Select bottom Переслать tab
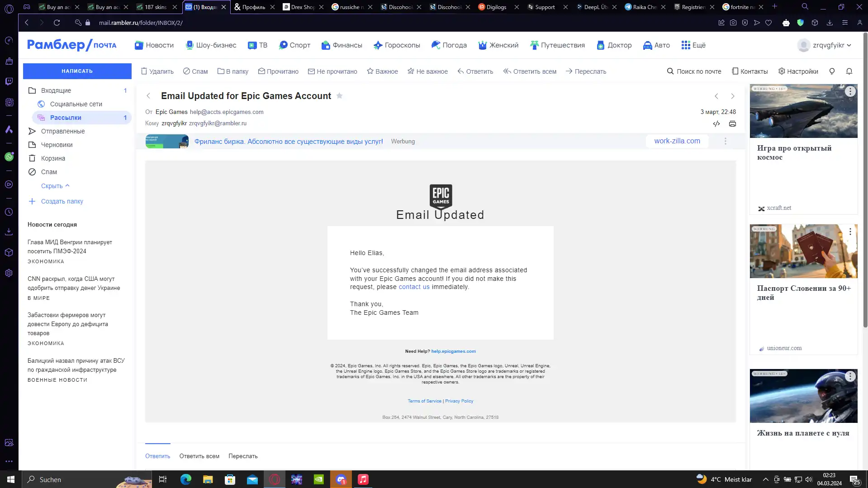 click(243, 456)
